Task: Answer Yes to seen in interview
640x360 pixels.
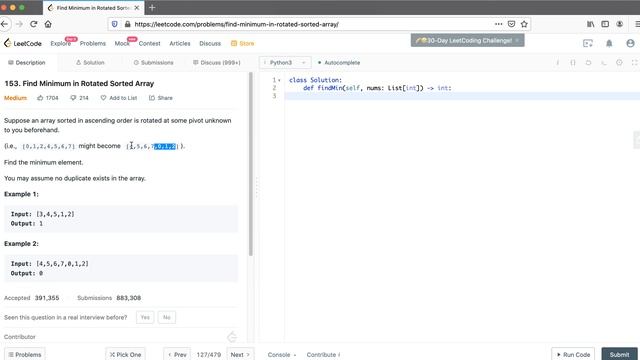Action: click(145, 317)
